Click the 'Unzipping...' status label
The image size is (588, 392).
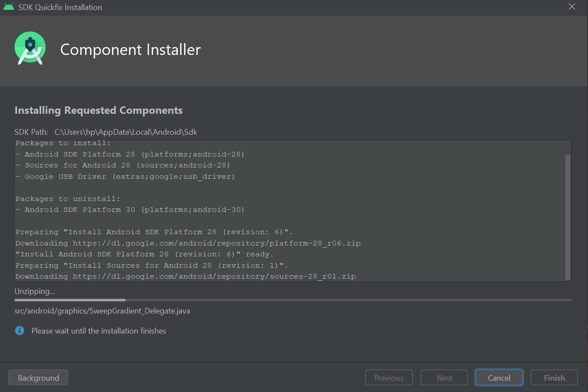point(35,291)
